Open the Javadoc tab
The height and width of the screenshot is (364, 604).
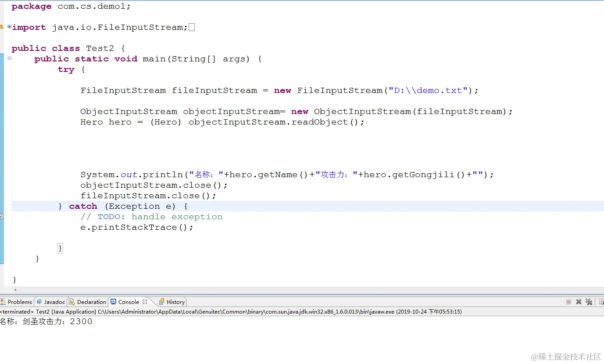point(50,302)
